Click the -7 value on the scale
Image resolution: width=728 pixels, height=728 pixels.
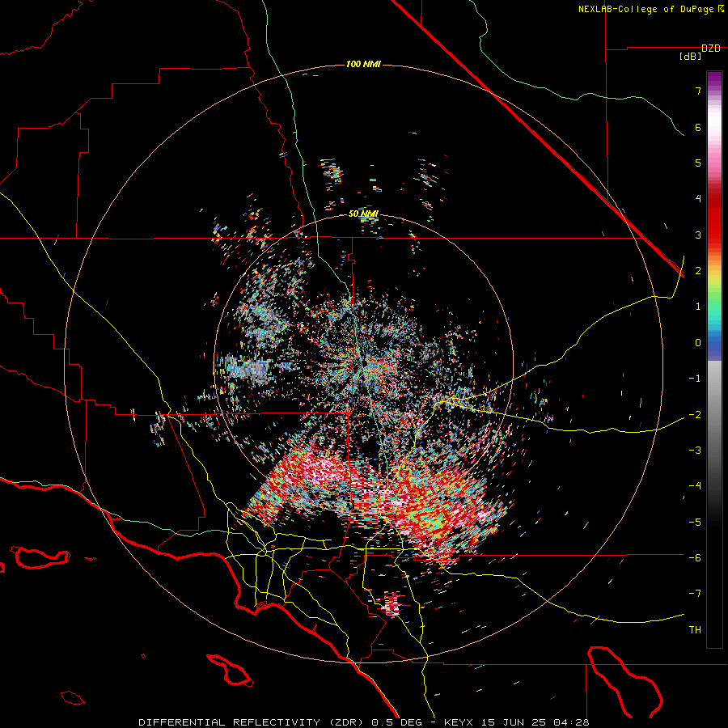click(x=695, y=594)
